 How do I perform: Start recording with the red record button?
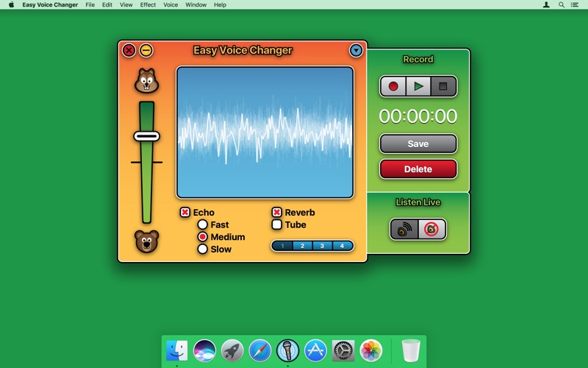click(x=393, y=86)
